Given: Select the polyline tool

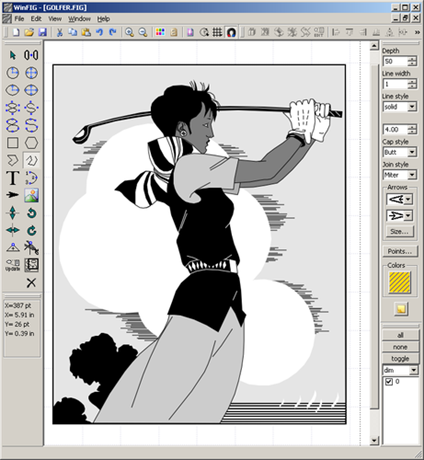Looking at the screenshot, I should (31, 160).
